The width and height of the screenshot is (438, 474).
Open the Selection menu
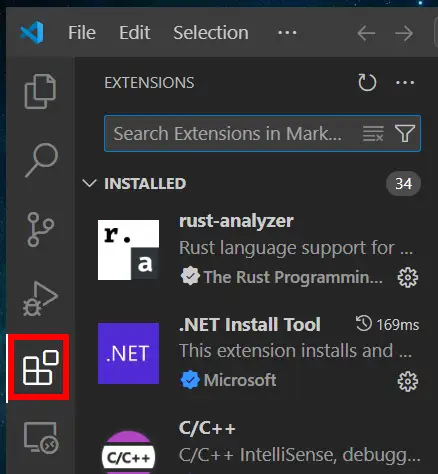click(x=211, y=33)
